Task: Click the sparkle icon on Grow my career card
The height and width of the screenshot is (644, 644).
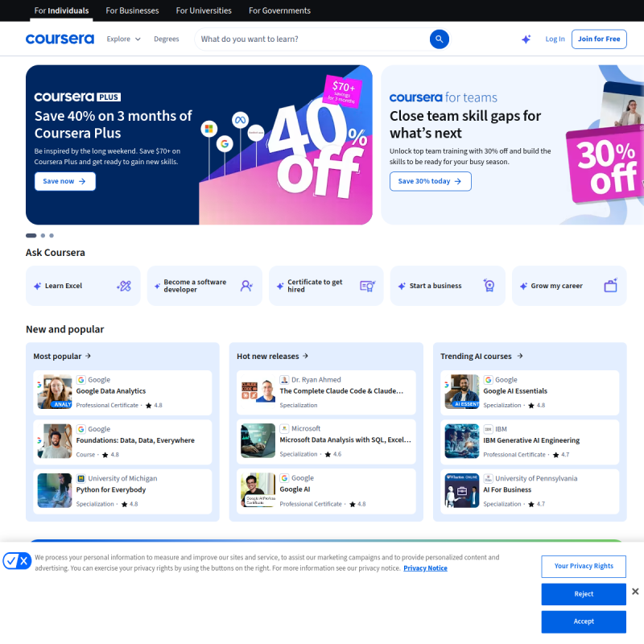Action: pyautogui.click(x=524, y=286)
